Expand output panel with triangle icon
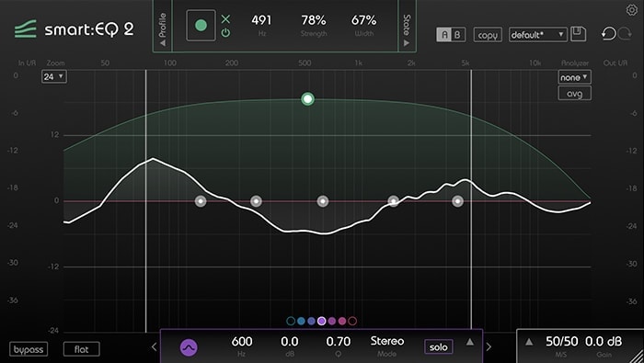The height and width of the screenshot is (363, 644). 529,342
